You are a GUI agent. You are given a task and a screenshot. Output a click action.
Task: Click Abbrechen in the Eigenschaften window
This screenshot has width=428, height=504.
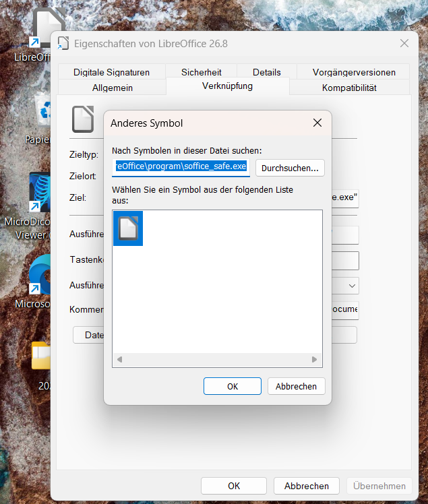(x=307, y=486)
